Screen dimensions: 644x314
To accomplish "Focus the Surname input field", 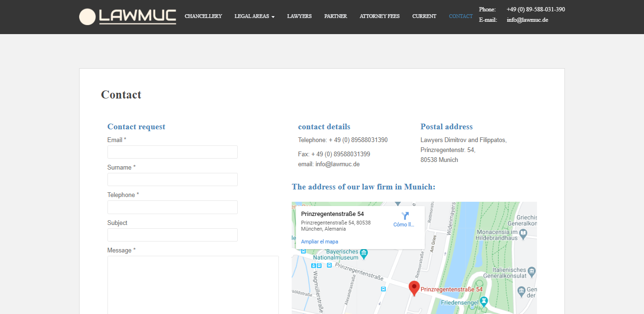I will (x=172, y=179).
